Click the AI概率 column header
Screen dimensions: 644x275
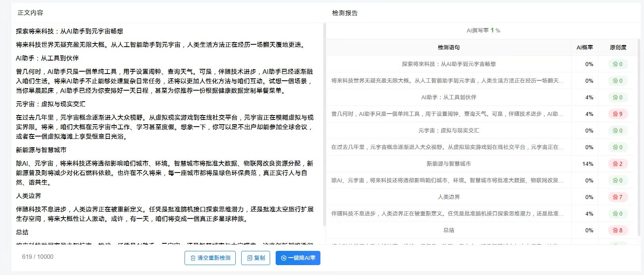pyautogui.click(x=584, y=47)
